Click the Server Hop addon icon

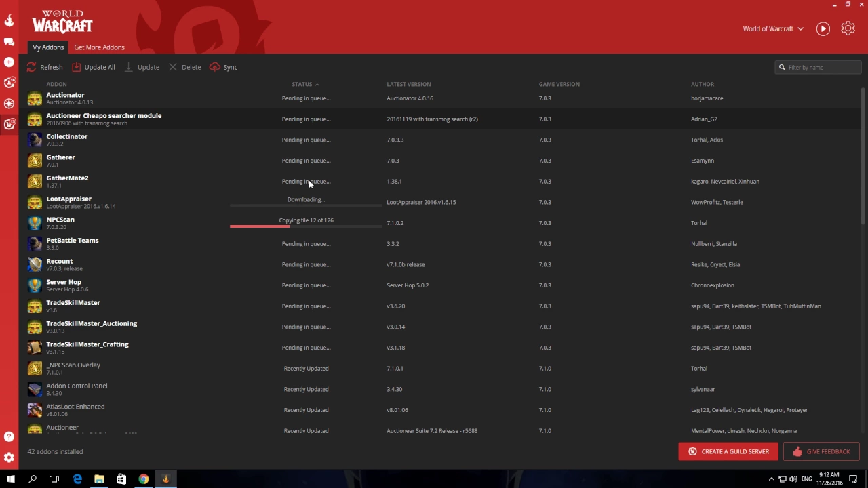point(35,285)
